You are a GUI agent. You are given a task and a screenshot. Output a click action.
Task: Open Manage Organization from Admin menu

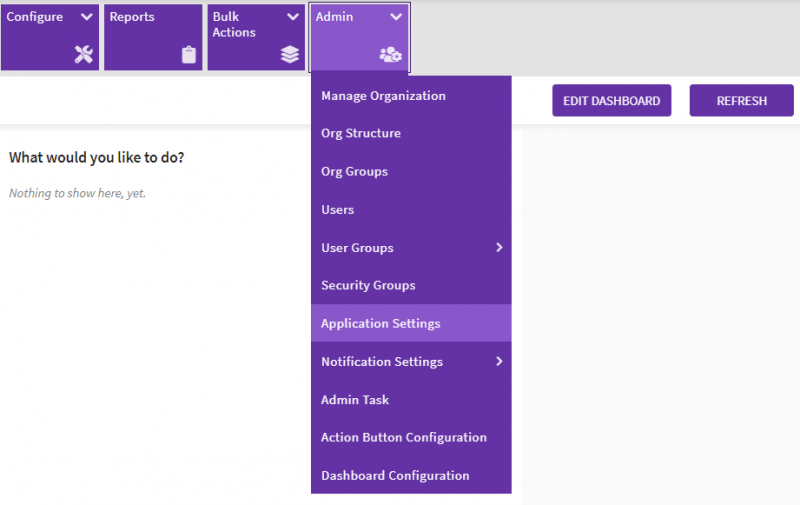pos(383,96)
